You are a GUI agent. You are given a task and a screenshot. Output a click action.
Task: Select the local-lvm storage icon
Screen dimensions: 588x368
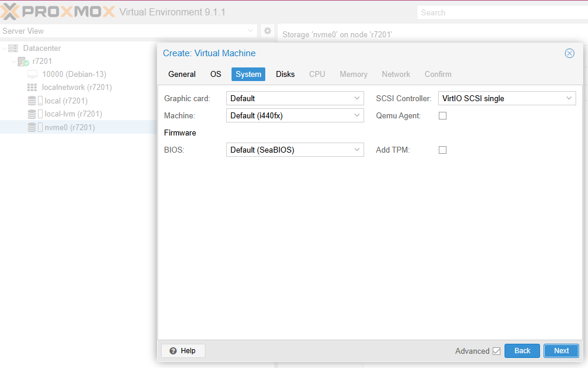pyautogui.click(x=32, y=114)
